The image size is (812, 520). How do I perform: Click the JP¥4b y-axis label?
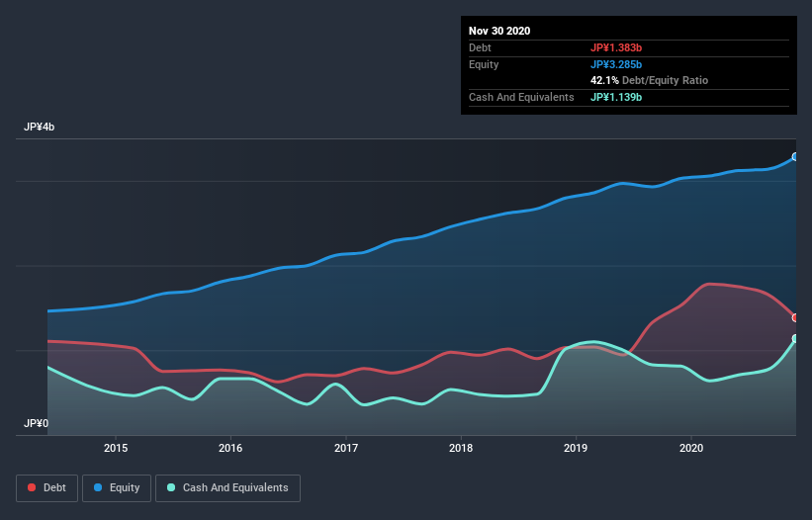40,127
